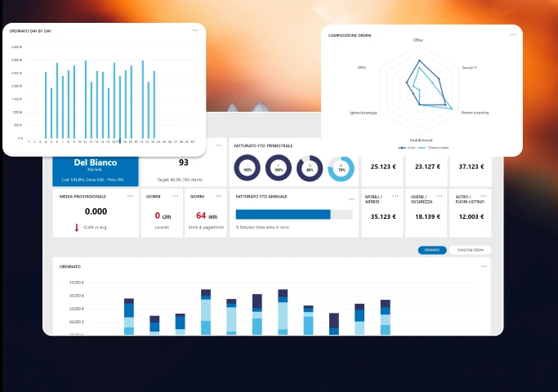Click the Media Provvisionale card ellipsis
The width and height of the screenshot is (558, 392).
tap(130, 197)
